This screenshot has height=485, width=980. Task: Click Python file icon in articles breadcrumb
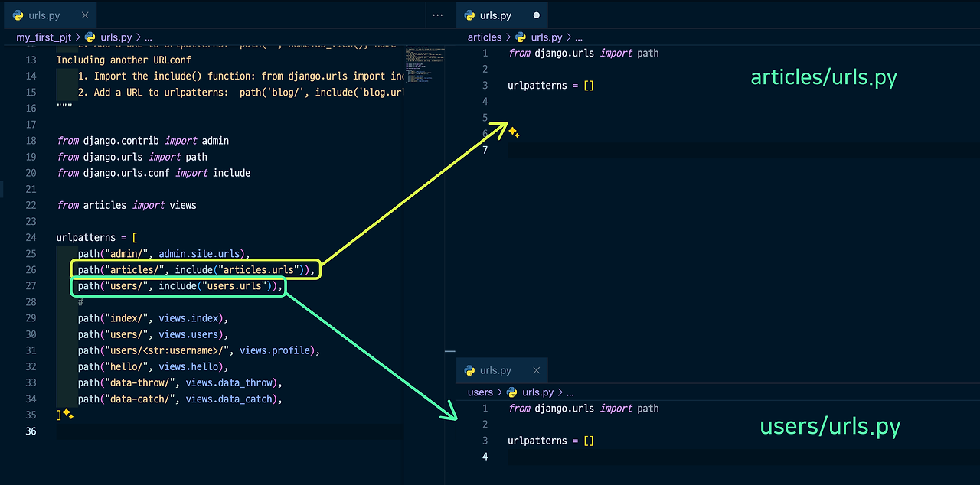[x=521, y=37]
